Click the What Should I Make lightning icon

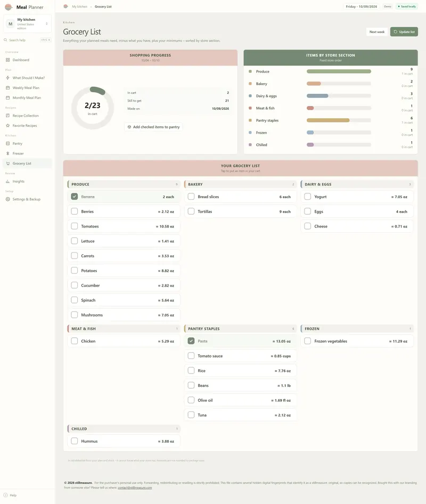(7, 78)
